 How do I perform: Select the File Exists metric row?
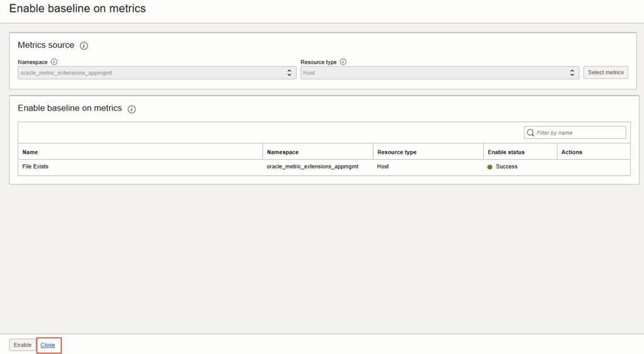[35, 167]
